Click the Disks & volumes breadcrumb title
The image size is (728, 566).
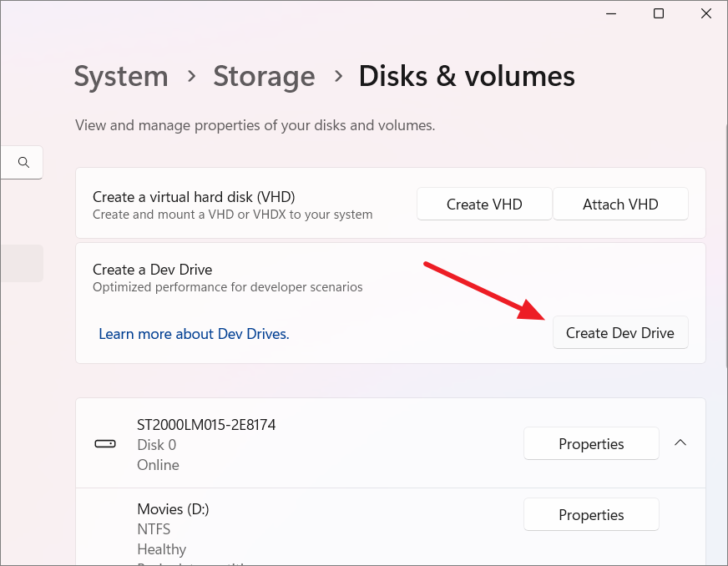(466, 76)
